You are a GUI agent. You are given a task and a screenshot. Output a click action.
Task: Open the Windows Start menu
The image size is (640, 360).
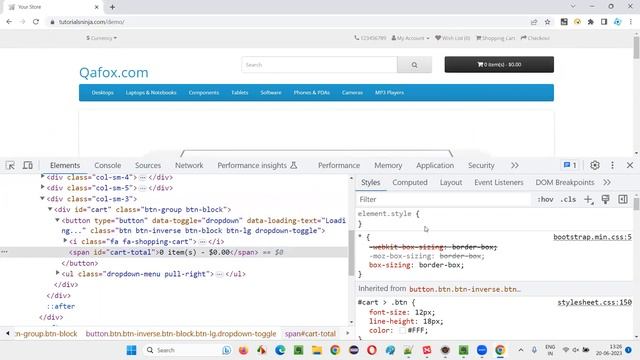[x=131, y=350]
